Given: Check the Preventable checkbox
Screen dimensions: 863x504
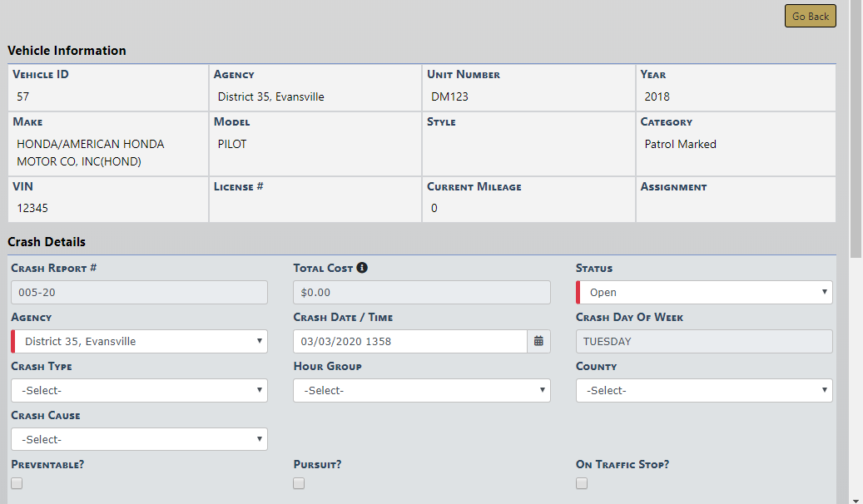Looking at the screenshot, I should [x=17, y=483].
